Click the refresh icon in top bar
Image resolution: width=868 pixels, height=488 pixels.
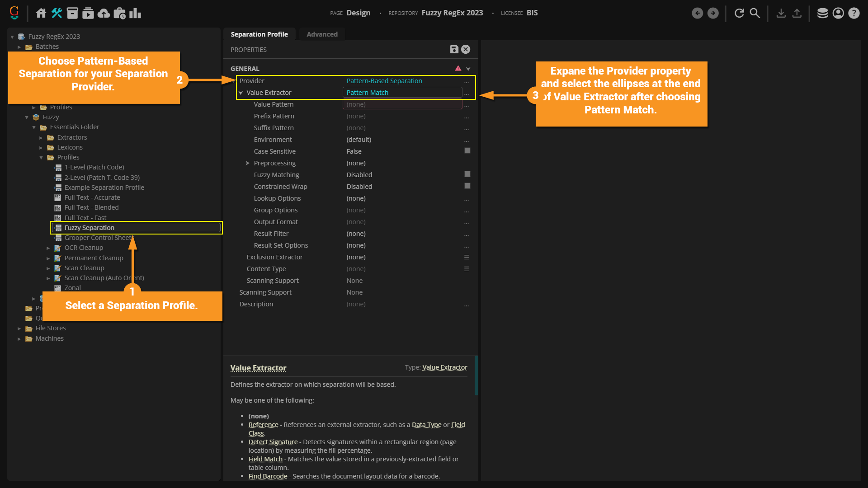pyautogui.click(x=739, y=13)
